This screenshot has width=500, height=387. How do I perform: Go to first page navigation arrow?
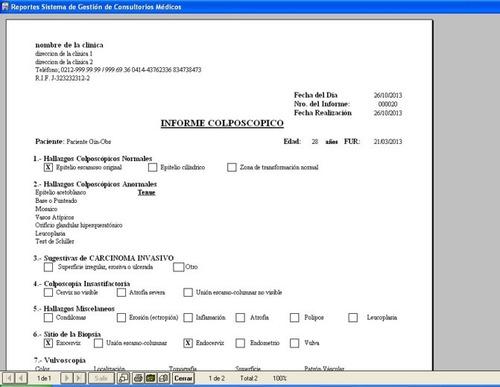pyautogui.click(x=9, y=378)
